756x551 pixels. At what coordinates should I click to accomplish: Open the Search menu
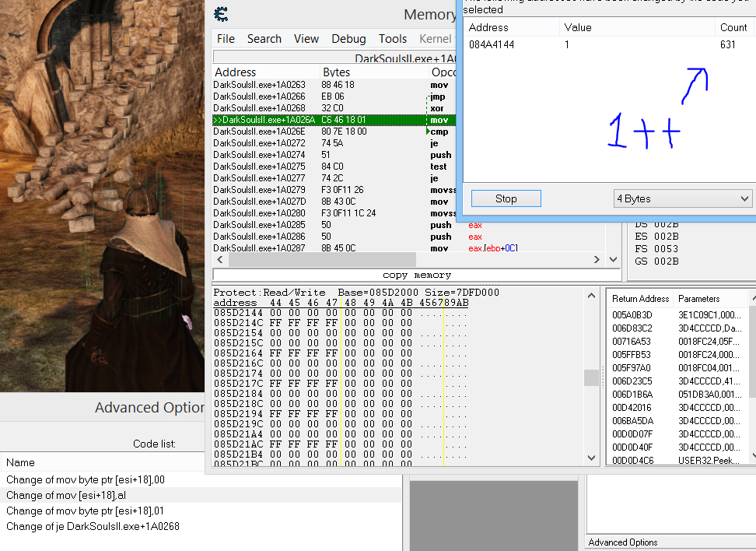coord(264,38)
